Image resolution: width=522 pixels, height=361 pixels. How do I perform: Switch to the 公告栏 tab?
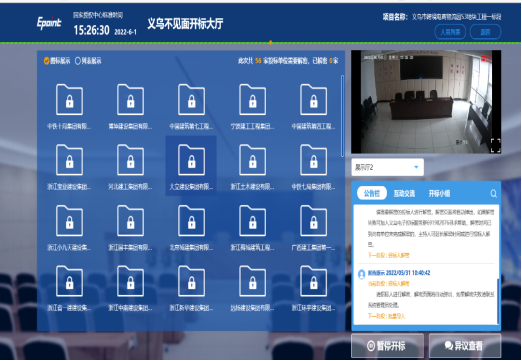372,193
